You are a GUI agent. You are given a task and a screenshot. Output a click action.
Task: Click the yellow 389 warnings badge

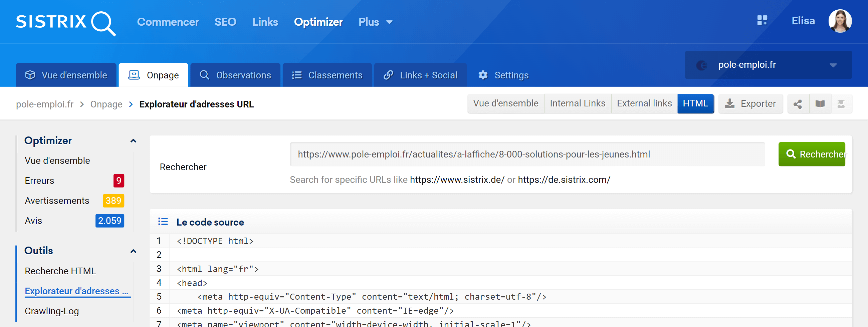click(x=113, y=201)
